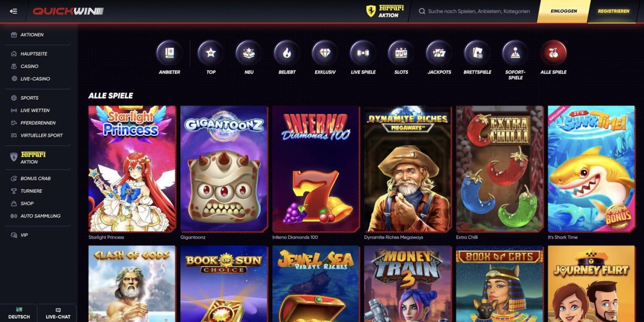Open Pferderennen in the sidebar menu
The width and height of the screenshot is (644, 322).
[x=38, y=123]
